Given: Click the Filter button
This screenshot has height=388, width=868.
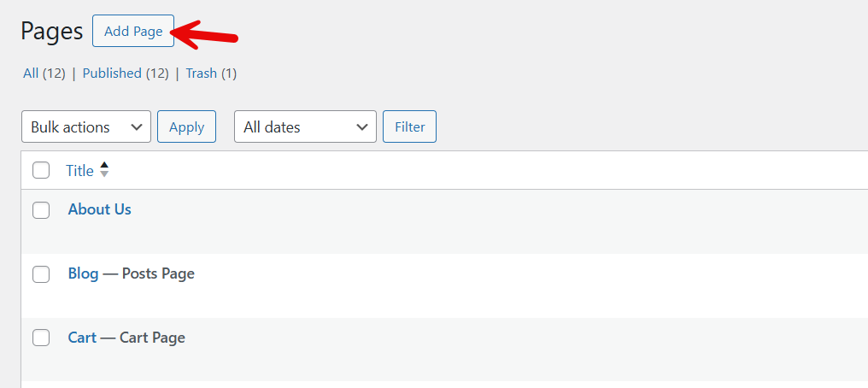Looking at the screenshot, I should coord(409,126).
